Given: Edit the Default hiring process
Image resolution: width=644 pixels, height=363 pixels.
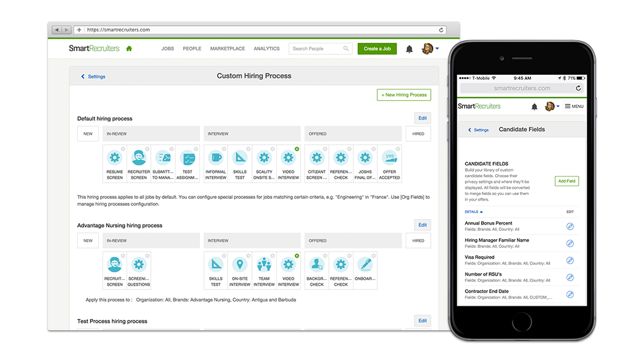Looking at the screenshot, I should click(x=422, y=118).
